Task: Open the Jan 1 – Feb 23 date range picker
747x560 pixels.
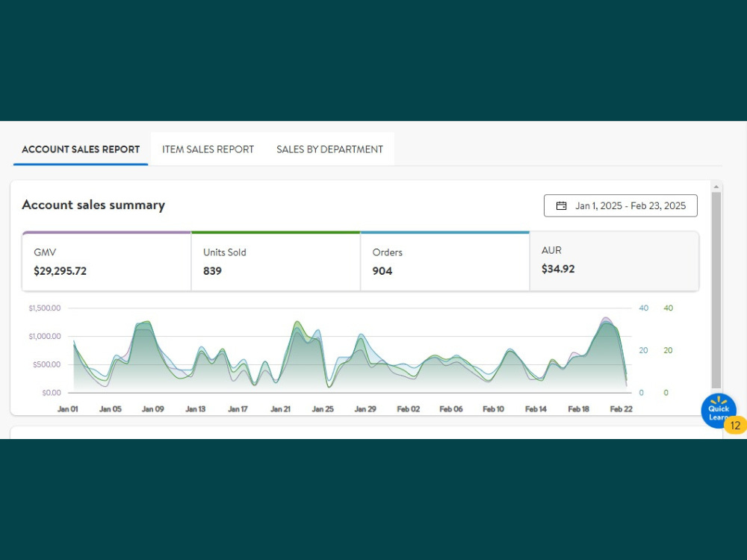Action: pyautogui.click(x=620, y=206)
